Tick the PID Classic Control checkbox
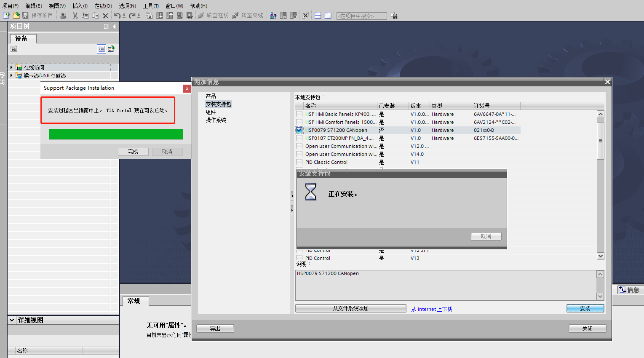 (299, 162)
